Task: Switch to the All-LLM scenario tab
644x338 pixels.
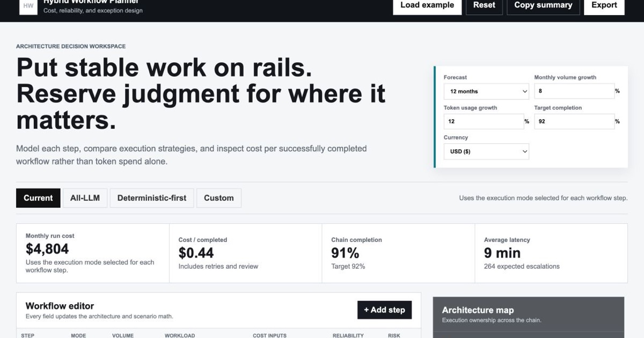Action: click(x=85, y=198)
